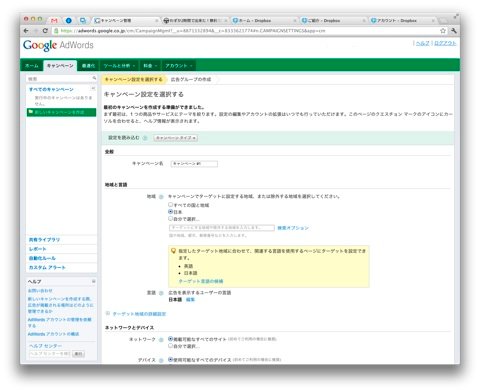Focus the ヘルプ センター search field
480x392 pixels.
49,354
